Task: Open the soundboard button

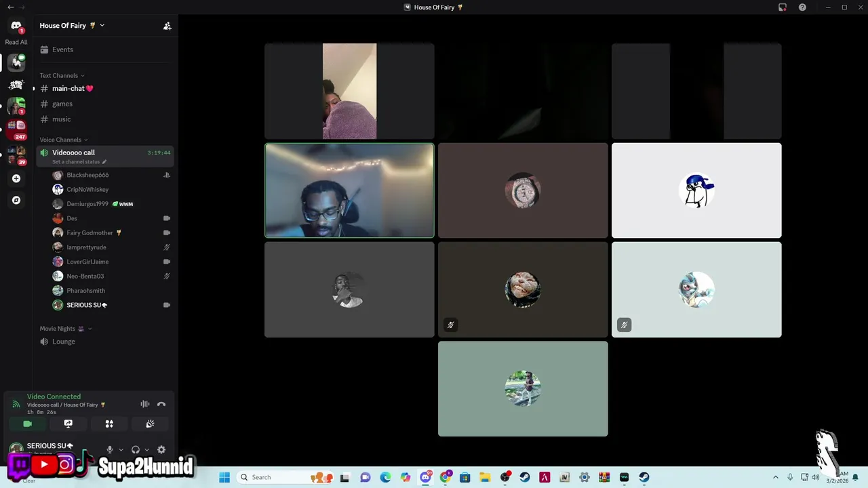Action: 150,424
